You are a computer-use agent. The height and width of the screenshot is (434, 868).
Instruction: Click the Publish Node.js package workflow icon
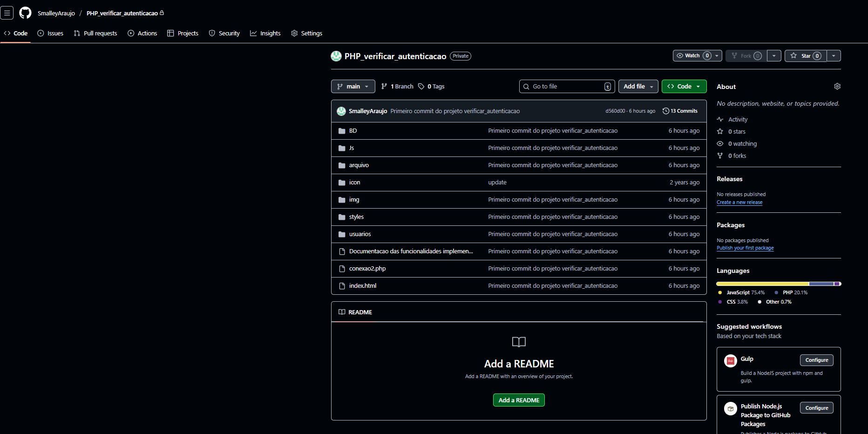(x=730, y=409)
